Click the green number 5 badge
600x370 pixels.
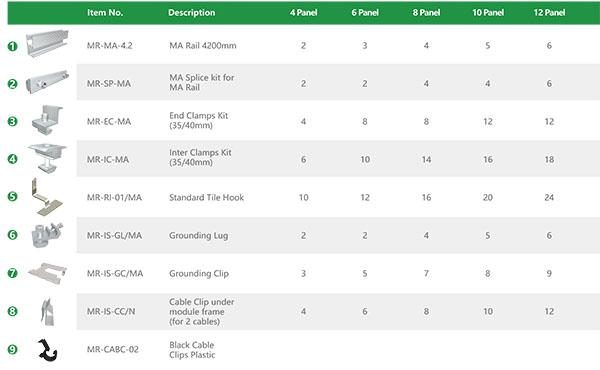[13, 197]
